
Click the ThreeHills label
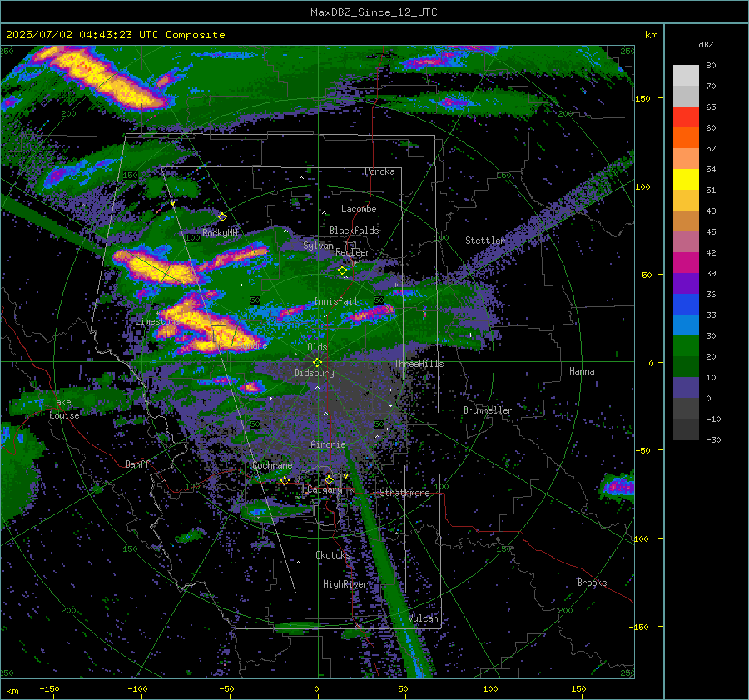point(419,364)
